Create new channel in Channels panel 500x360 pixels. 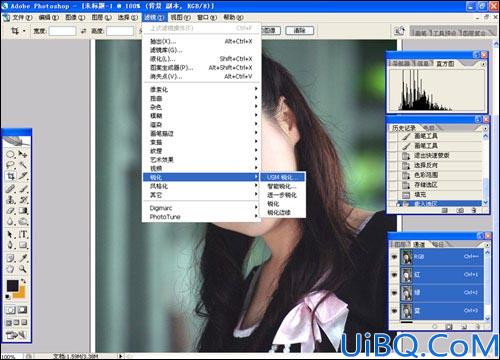[464, 326]
